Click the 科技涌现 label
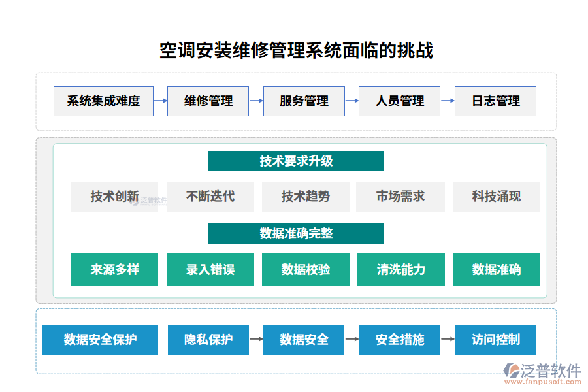The image size is (588, 392). point(496,197)
